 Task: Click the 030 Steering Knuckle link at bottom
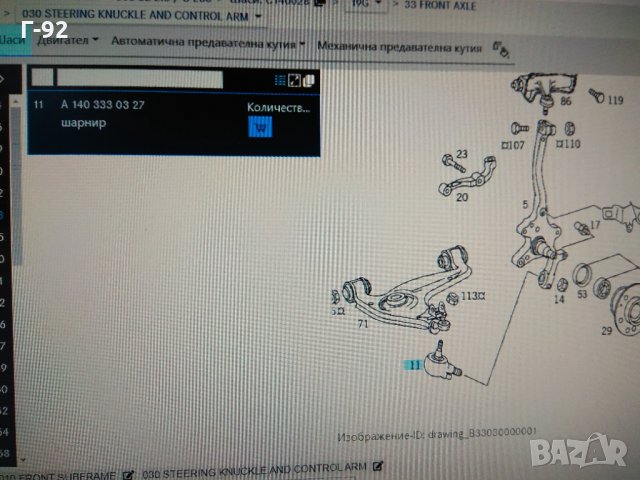pyautogui.click(x=255, y=467)
